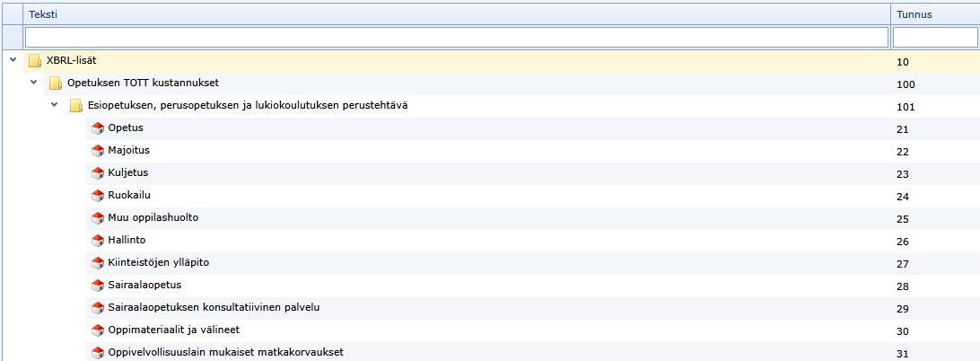
Task: Click the red cube icon beside Sairaalaopetus
Action: pos(98,286)
